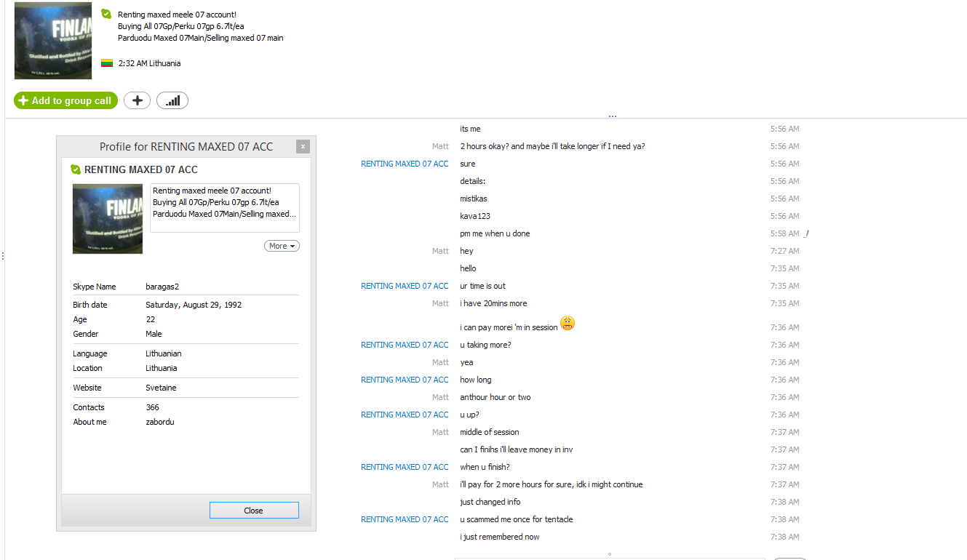The width and height of the screenshot is (967, 560).
Task: Click the Contacts count '366'
Action: tap(152, 407)
